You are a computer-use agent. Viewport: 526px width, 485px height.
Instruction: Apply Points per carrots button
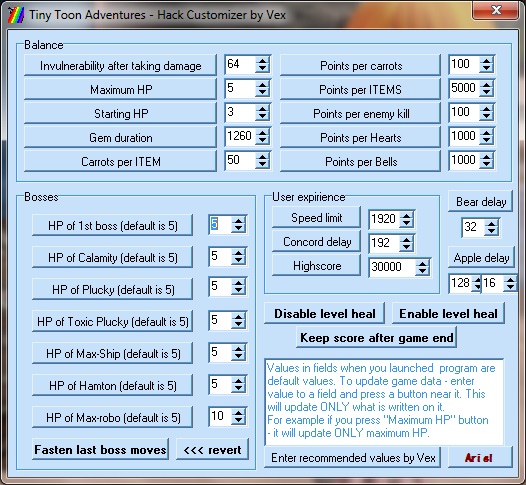click(361, 65)
